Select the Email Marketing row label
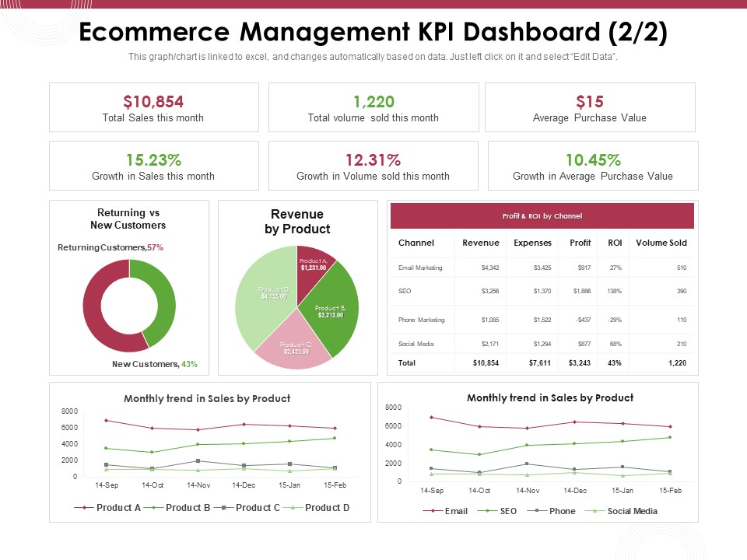Screen dimensions: 747x560 click(x=420, y=268)
